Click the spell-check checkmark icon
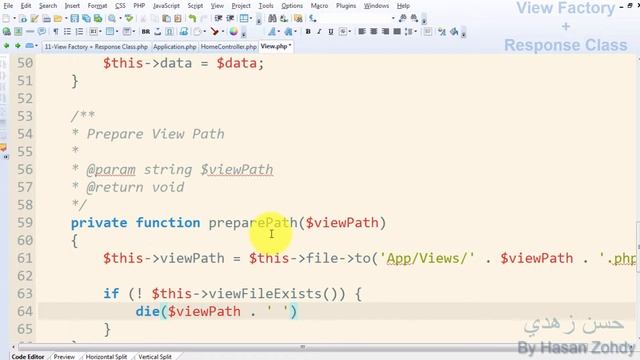Screen dimensions: 640x360 129,18
